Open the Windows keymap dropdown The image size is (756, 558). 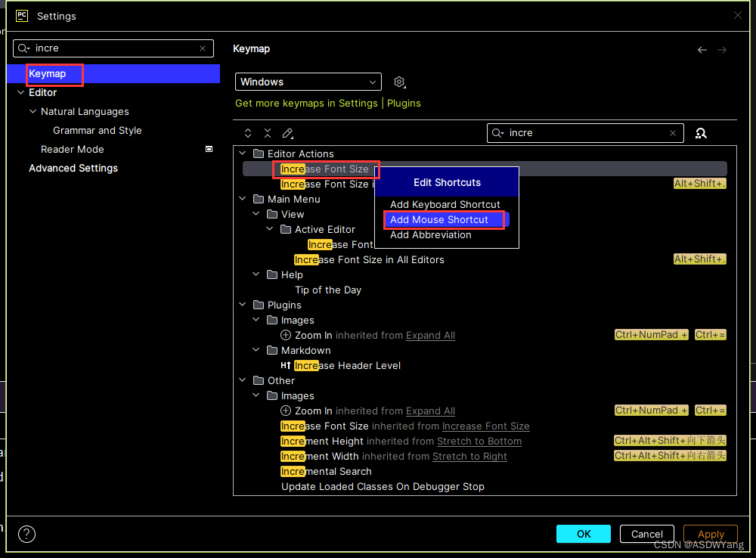[308, 82]
